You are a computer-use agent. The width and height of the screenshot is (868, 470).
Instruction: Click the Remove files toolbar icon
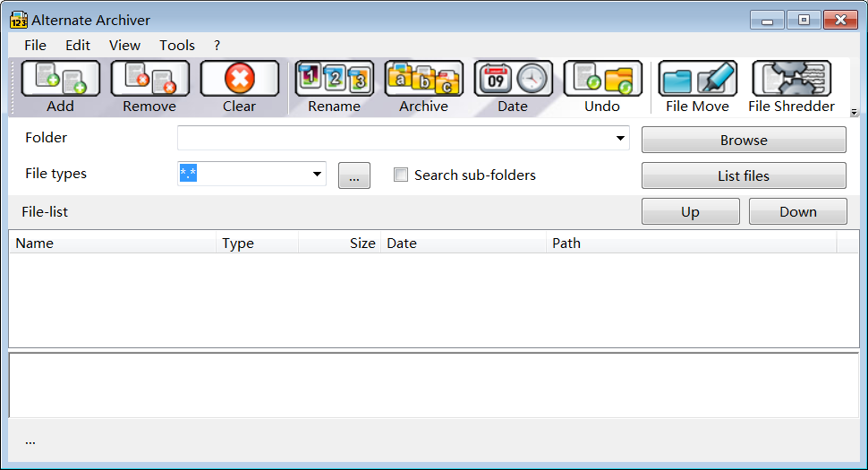pos(149,80)
